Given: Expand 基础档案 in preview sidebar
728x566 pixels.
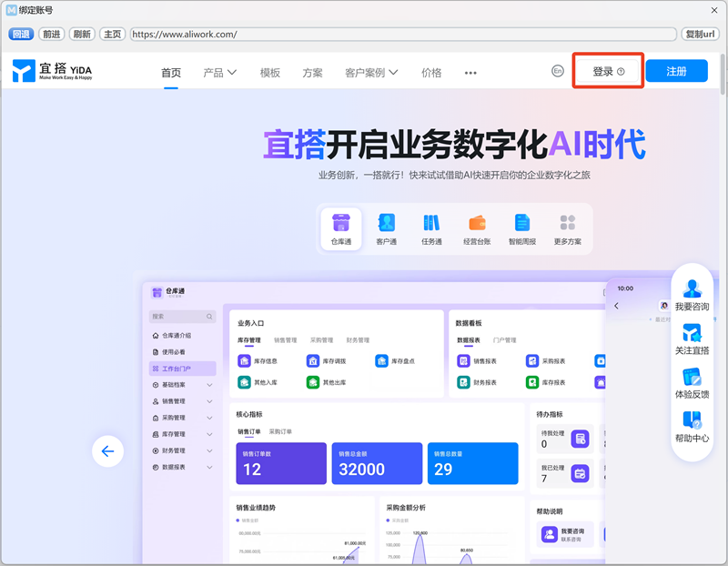Looking at the screenshot, I should click(x=209, y=385).
